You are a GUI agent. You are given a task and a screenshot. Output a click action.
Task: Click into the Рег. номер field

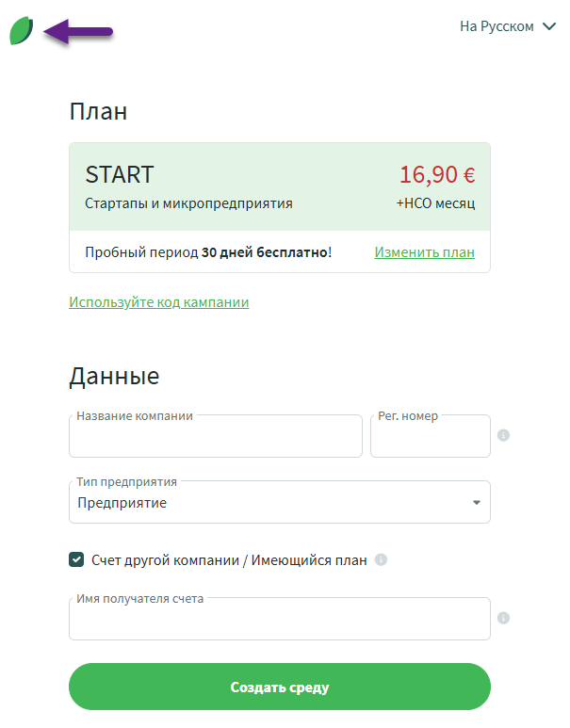[x=430, y=439]
